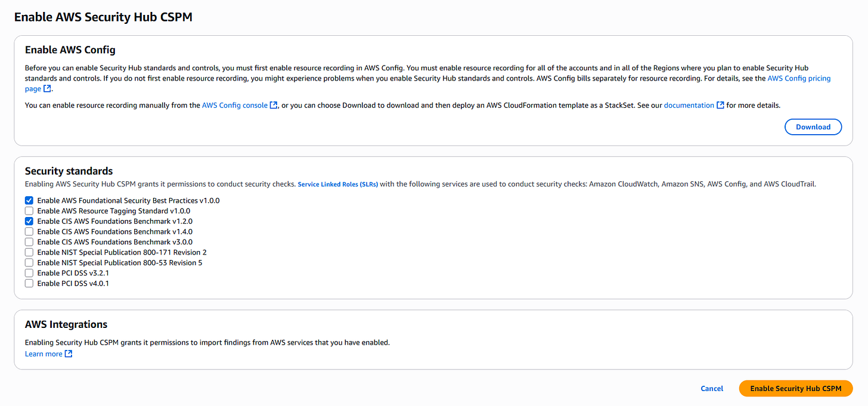The height and width of the screenshot is (406, 868).
Task: Check CIS AWS Foundations Benchmark v3.0.0
Action: coord(29,242)
